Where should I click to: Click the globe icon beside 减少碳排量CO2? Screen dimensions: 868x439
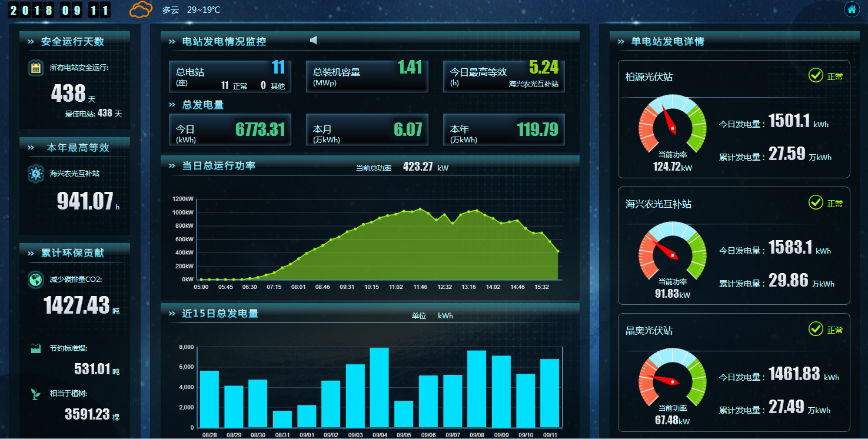[36, 280]
